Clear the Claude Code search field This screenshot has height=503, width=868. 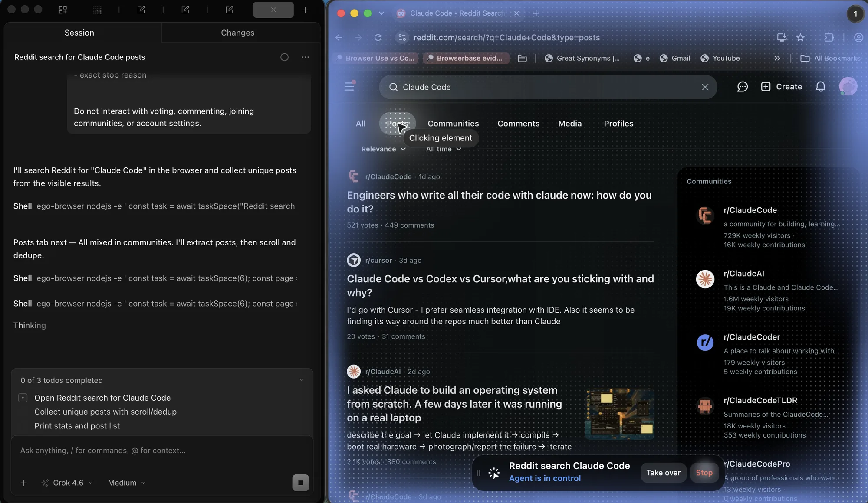[x=705, y=87]
